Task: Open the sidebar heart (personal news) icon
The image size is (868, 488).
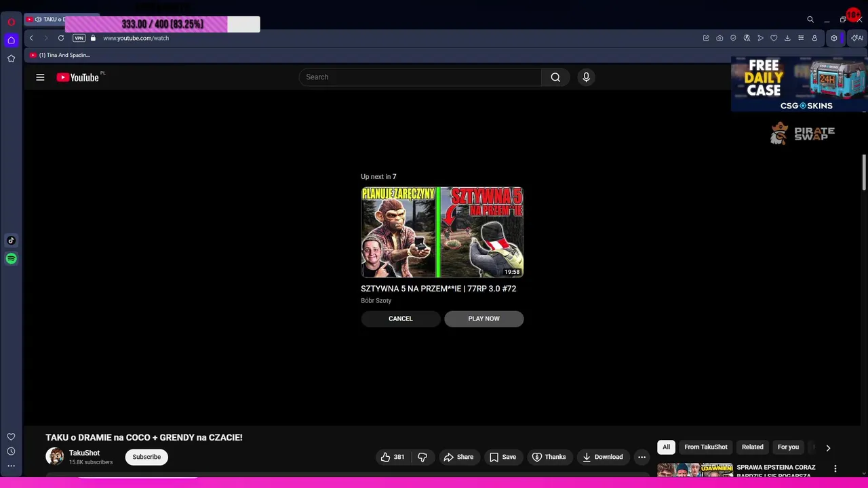Action: click(x=11, y=437)
